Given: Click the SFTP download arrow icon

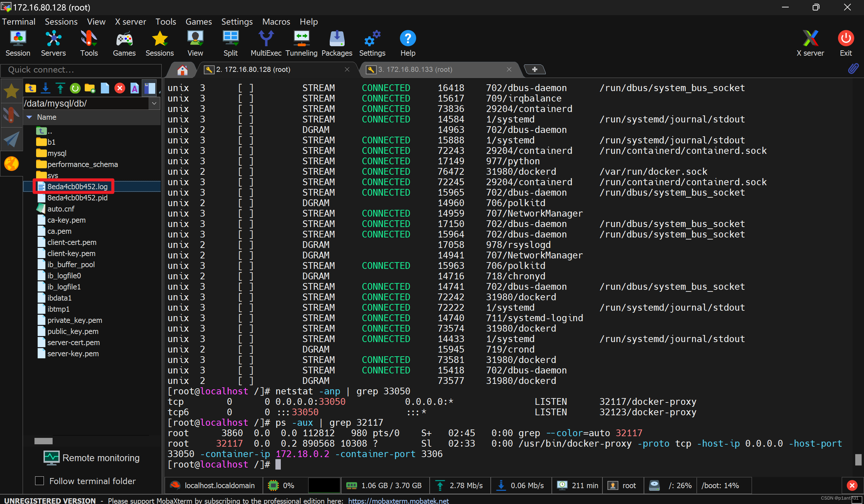Looking at the screenshot, I should (45, 88).
